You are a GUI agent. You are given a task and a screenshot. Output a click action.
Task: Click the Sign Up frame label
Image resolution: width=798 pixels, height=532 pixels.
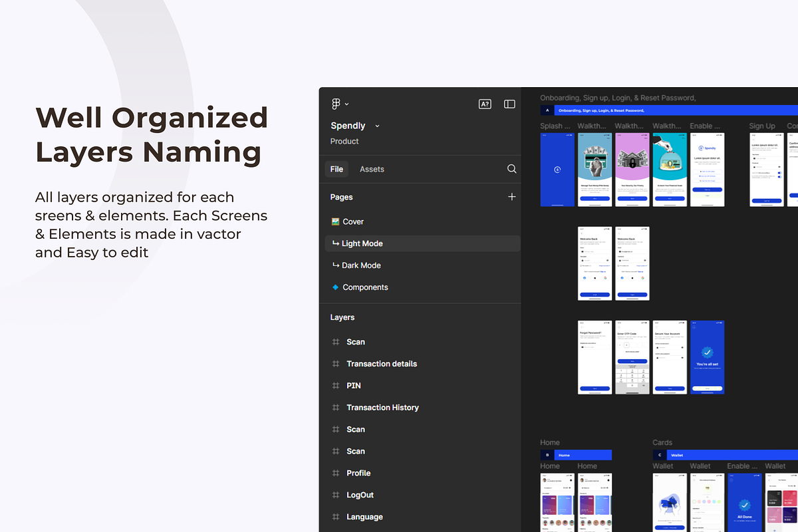click(762, 126)
